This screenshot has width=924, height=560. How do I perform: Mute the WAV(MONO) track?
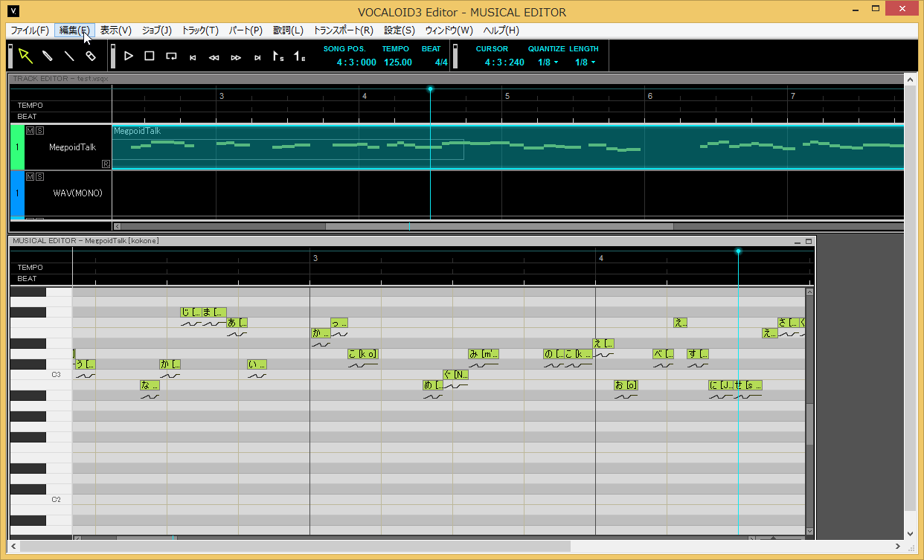[30, 176]
